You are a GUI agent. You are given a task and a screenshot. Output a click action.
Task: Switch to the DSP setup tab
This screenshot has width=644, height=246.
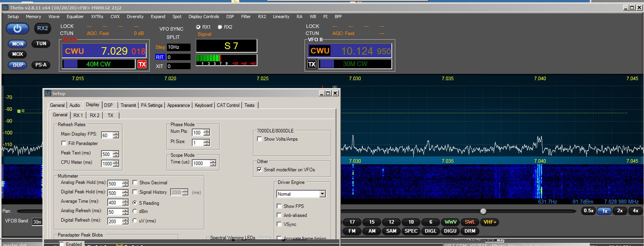108,105
